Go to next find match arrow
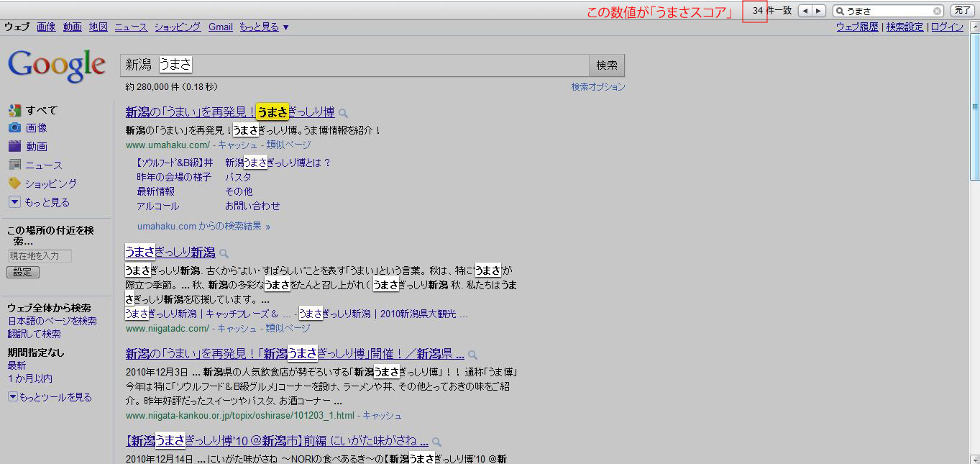The height and width of the screenshot is (464, 980). (818, 11)
